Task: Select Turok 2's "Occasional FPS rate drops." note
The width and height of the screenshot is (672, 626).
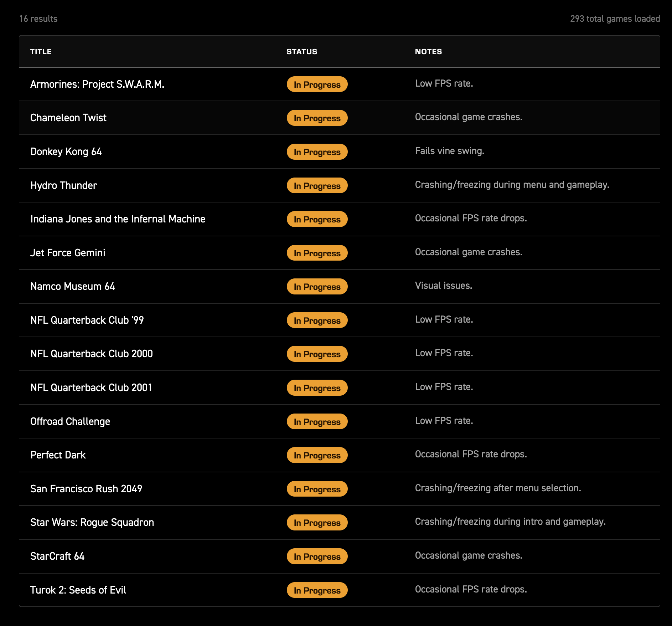Action: point(471,589)
